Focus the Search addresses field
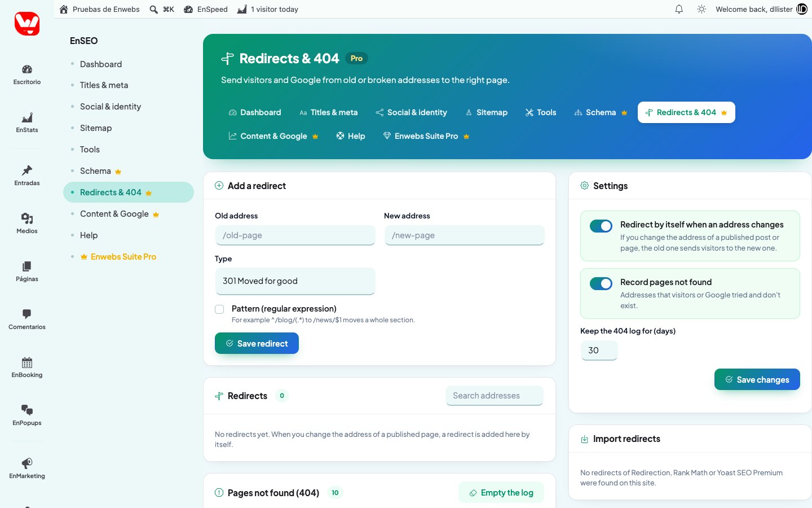Screen dimensions: 812x508 pos(494,396)
